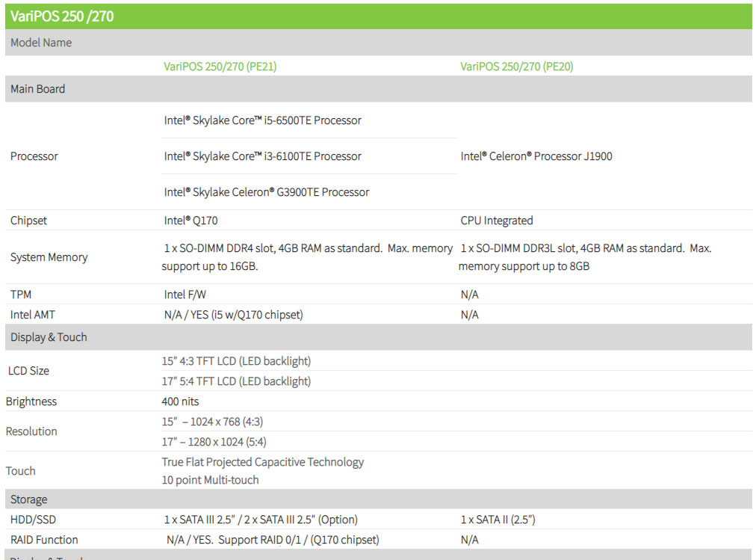Select N/A / YES (i5 w/Q170 chipset) value

(233, 315)
